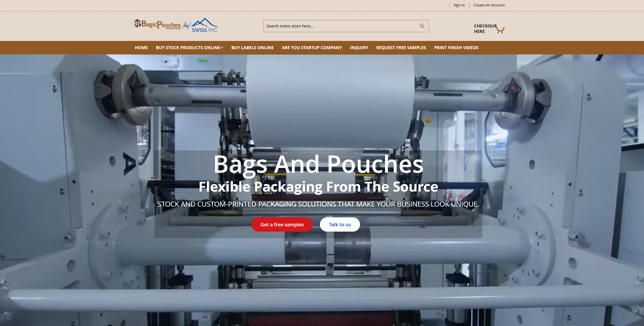This screenshot has width=644, height=326.
Task: Open Buy Labels Online page
Action: 252,48
